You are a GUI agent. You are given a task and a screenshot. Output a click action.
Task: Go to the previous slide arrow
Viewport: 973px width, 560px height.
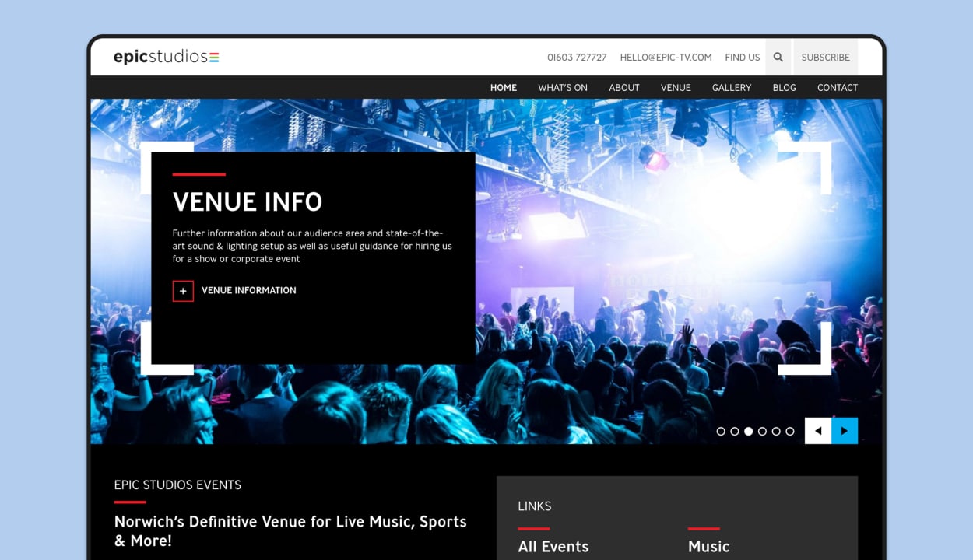click(818, 431)
